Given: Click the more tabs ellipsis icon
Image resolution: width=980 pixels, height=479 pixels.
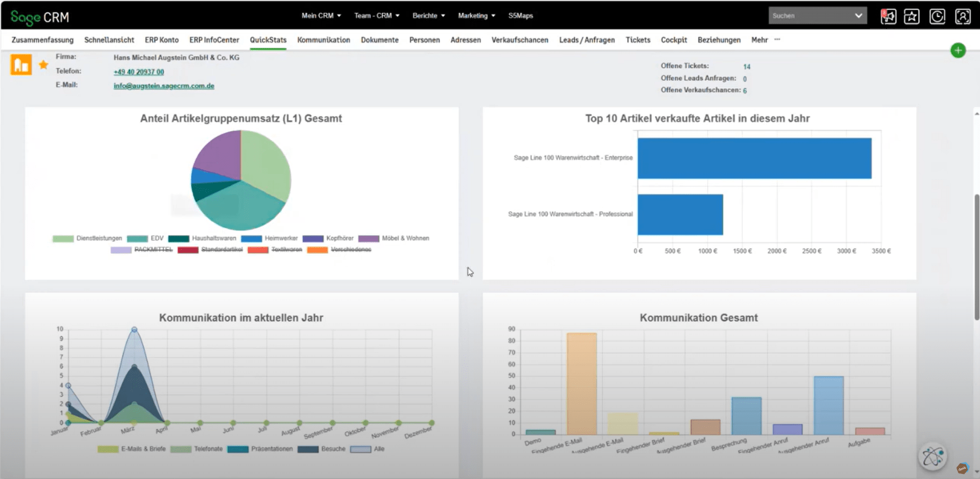Looking at the screenshot, I should click(x=777, y=39).
